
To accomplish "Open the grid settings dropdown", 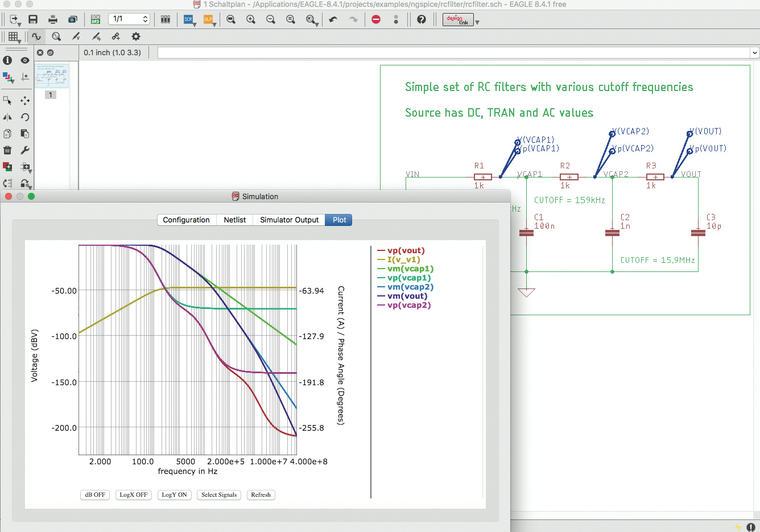I will [x=14, y=37].
